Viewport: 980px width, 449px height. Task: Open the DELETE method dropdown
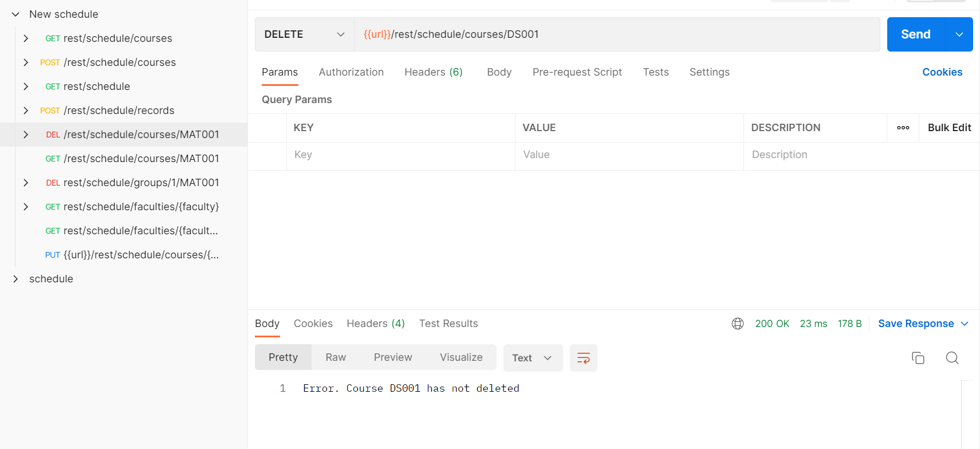304,34
